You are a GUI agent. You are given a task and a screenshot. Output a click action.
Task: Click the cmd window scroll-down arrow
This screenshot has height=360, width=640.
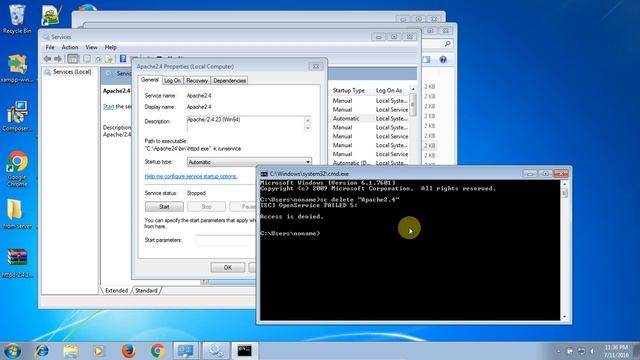(564, 317)
